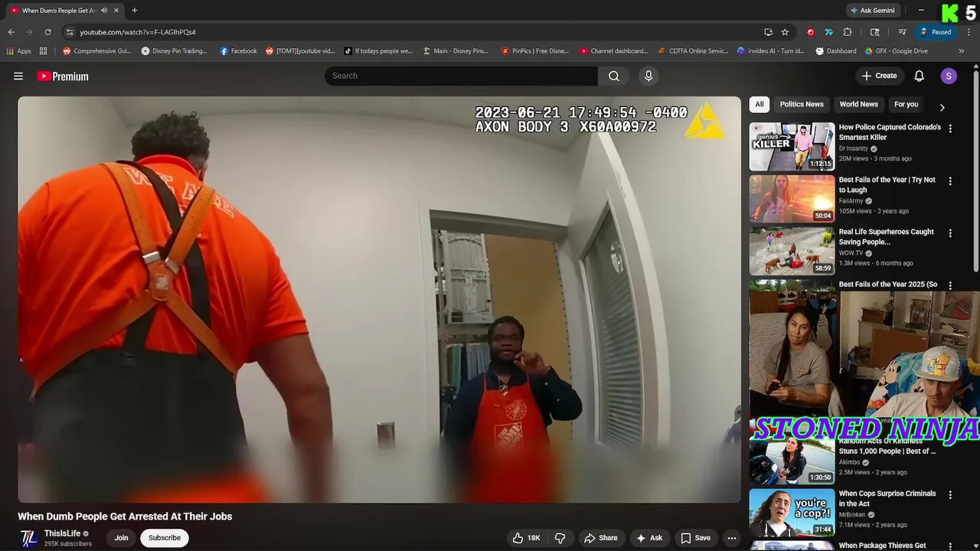This screenshot has width=980, height=551.
Task: Open more actions under the video
Action: [732, 538]
